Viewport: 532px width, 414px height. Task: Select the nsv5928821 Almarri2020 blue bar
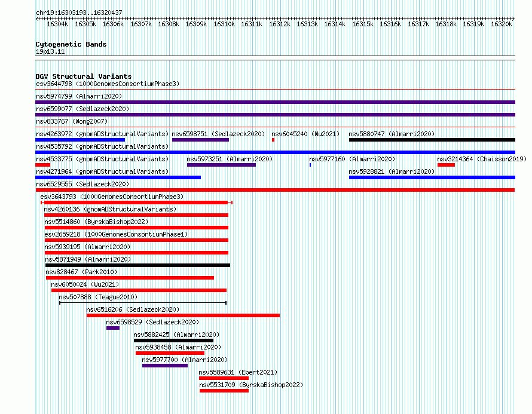[432, 177]
